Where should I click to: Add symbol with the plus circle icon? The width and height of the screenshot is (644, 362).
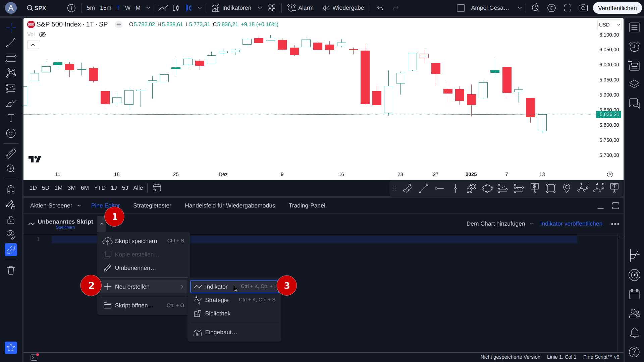[71, 8]
